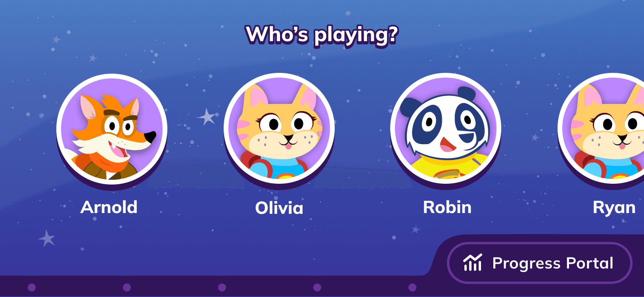Viewport: 644px width, 297px height.
Task: Click the "Who's playing?" heading
Action: pyautogui.click(x=322, y=35)
